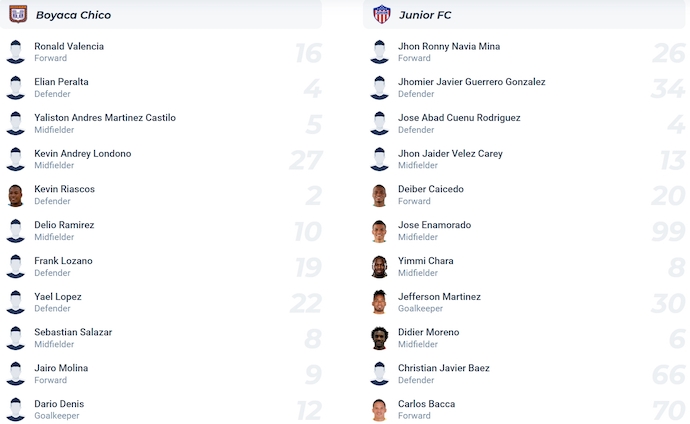Image resolution: width=690 pixels, height=424 pixels.
Task: Click Jefferson Martinez goalkeeper photo
Action: pos(379,303)
